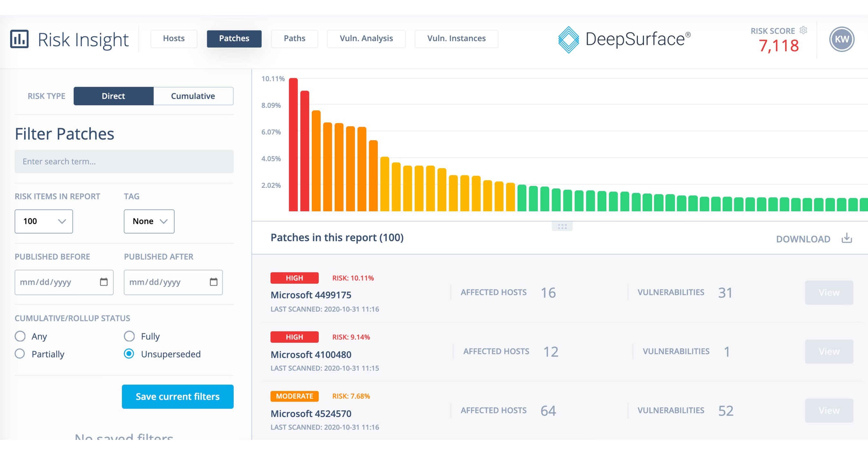The image size is (868, 455).
Task: Expand the Direct risk type selector
Action: click(113, 96)
